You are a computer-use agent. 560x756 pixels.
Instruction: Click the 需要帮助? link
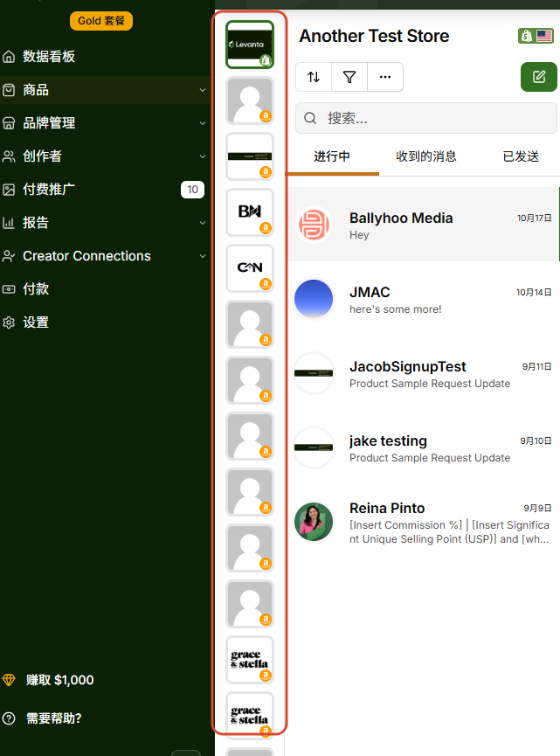coord(53,718)
